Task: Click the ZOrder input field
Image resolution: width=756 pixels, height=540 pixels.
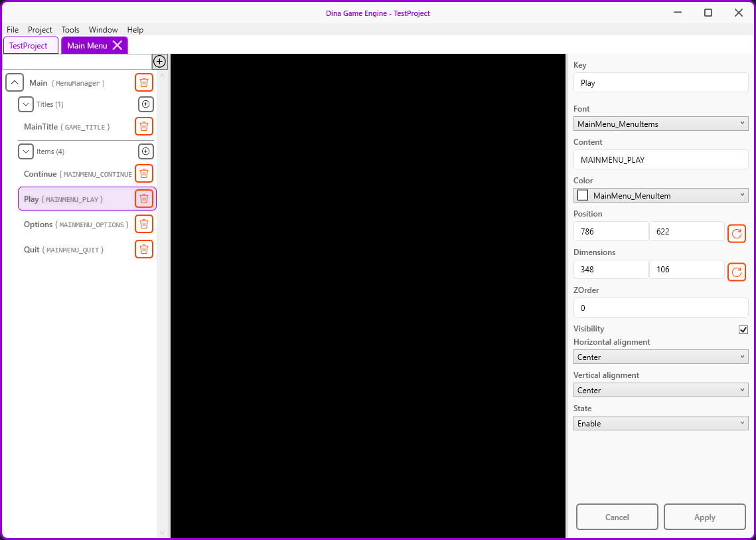Action: (660, 308)
